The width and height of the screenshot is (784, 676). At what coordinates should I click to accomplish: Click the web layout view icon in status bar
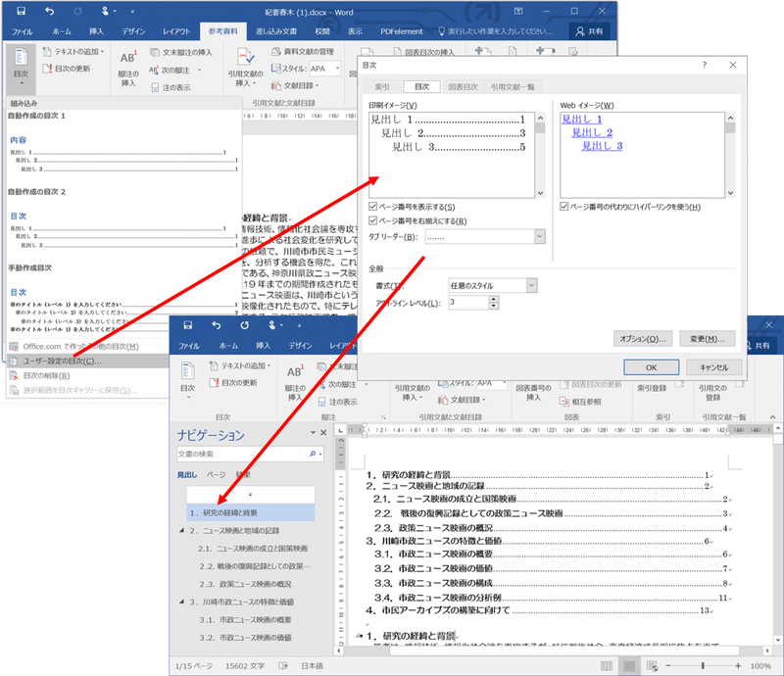tap(652, 665)
